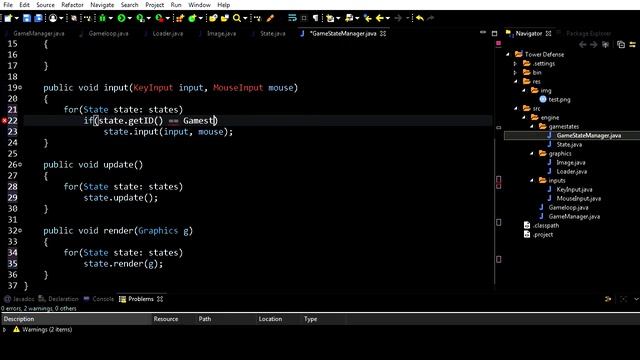Open the Back history dropdown arrow

388,18
